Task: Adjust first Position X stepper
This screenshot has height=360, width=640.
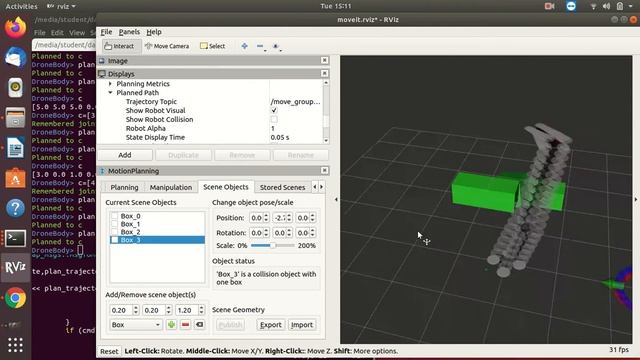Action: click(x=266, y=218)
